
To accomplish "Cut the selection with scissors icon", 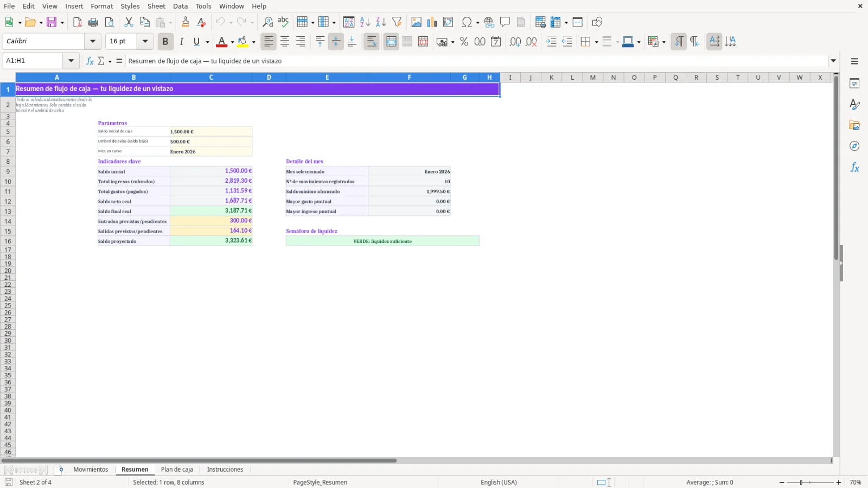I will click(129, 22).
